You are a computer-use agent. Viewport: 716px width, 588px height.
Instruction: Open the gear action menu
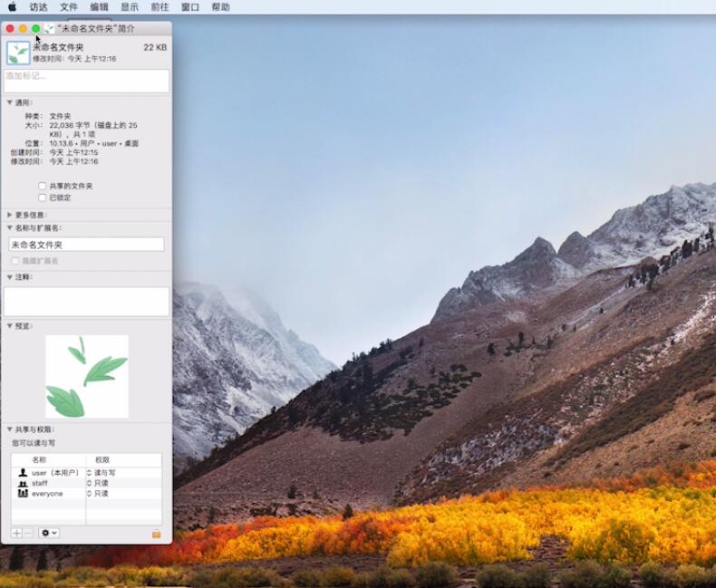[x=49, y=533]
